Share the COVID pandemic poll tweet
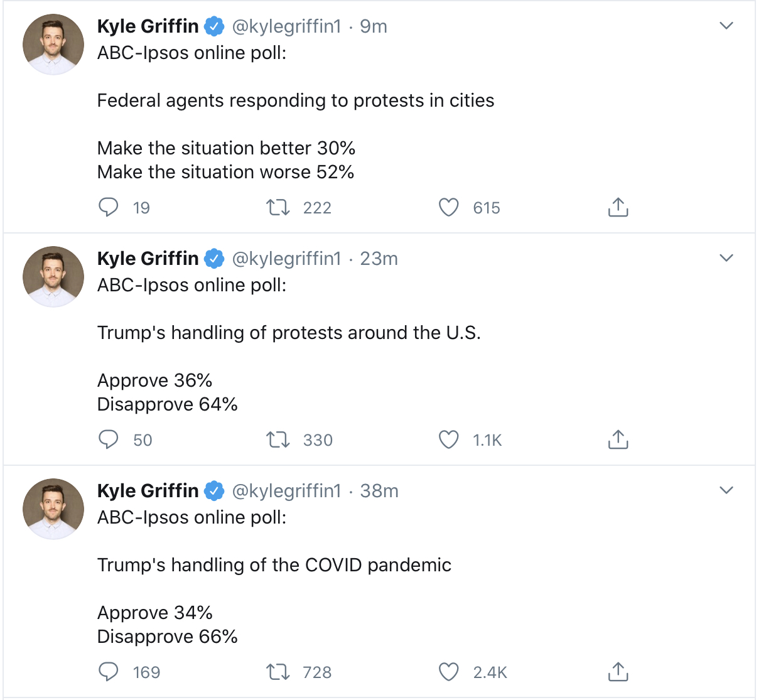 [x=618, y=672]
